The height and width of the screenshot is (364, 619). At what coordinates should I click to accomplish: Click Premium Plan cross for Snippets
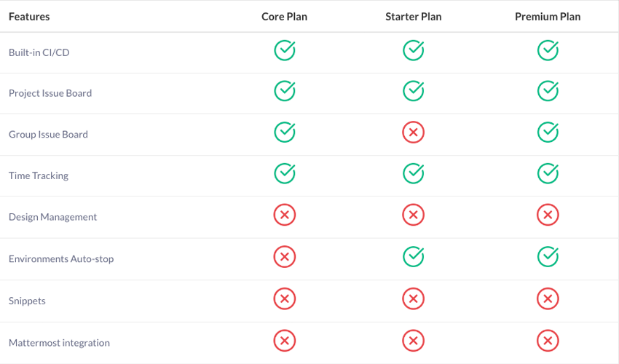tap(548, 299)
